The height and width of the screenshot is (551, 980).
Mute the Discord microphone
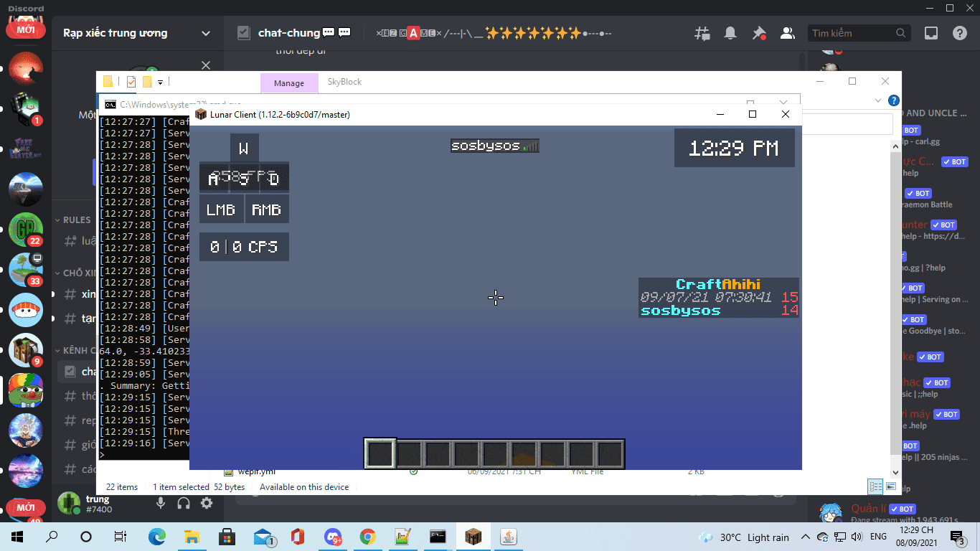click(161, 504)
